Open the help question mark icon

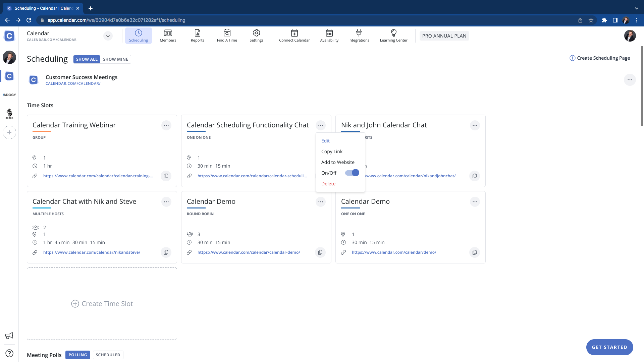click(9, 353)
